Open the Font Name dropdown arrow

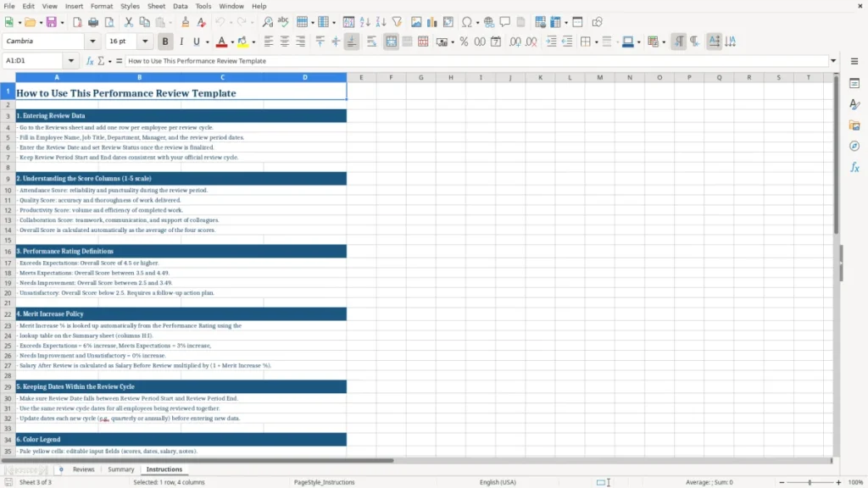92,41
